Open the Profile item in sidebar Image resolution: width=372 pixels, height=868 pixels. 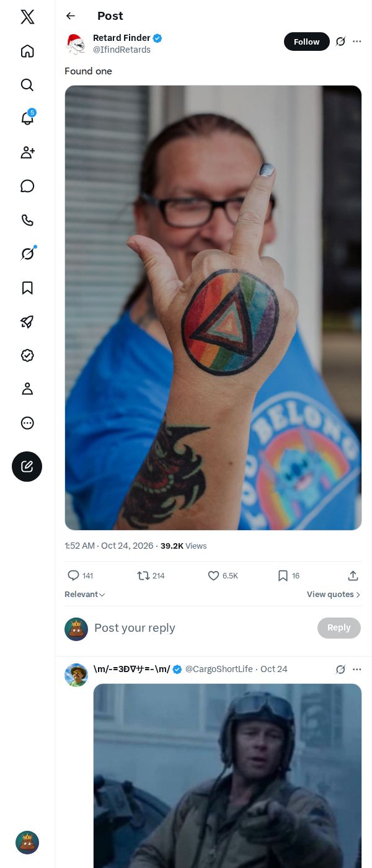[27, 389]
